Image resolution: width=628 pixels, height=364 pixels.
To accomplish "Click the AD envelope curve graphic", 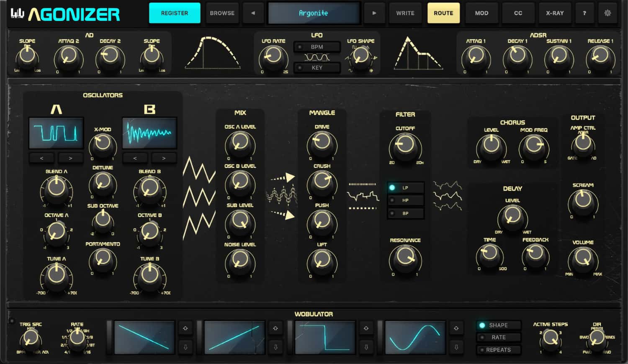I will [x=213, y=53].
